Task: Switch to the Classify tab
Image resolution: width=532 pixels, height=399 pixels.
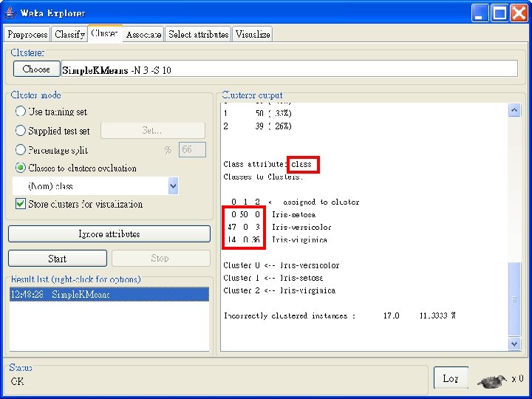Action: coord(69,34)
